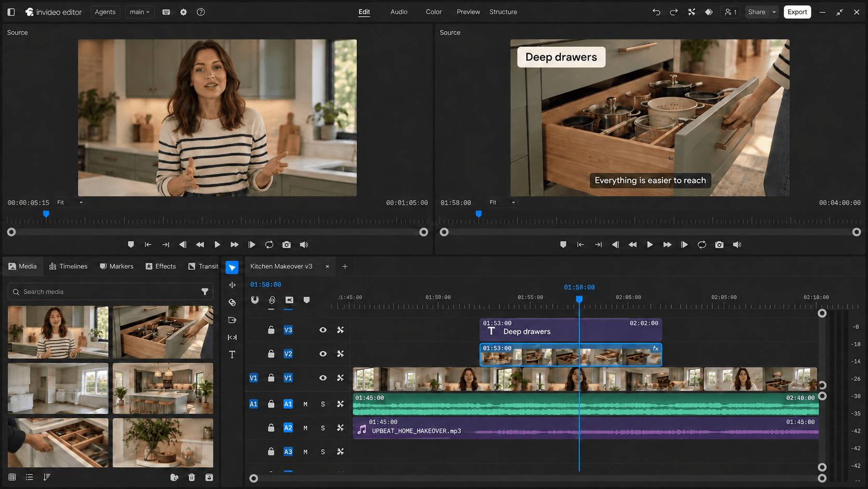Lock the V3 track
868x489 pixels.
click(271, 330)
